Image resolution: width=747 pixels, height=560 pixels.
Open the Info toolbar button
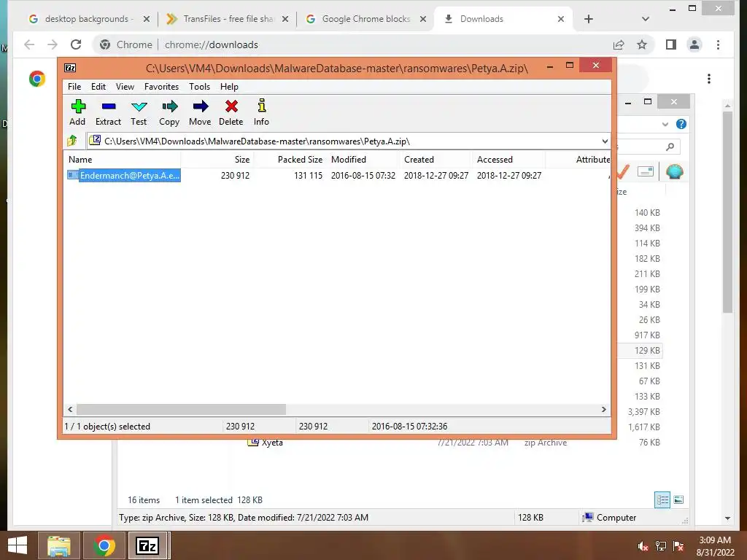[261, 112]
